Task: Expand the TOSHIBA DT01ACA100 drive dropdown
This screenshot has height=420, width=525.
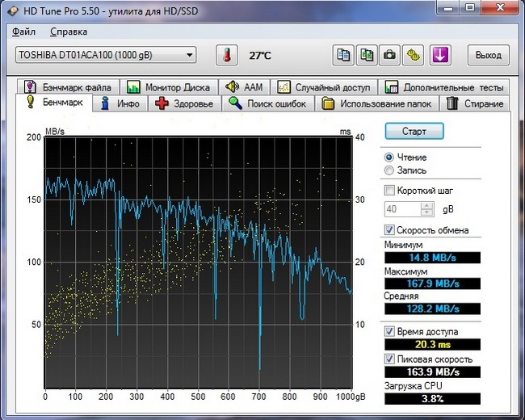Action: [190, 55]
